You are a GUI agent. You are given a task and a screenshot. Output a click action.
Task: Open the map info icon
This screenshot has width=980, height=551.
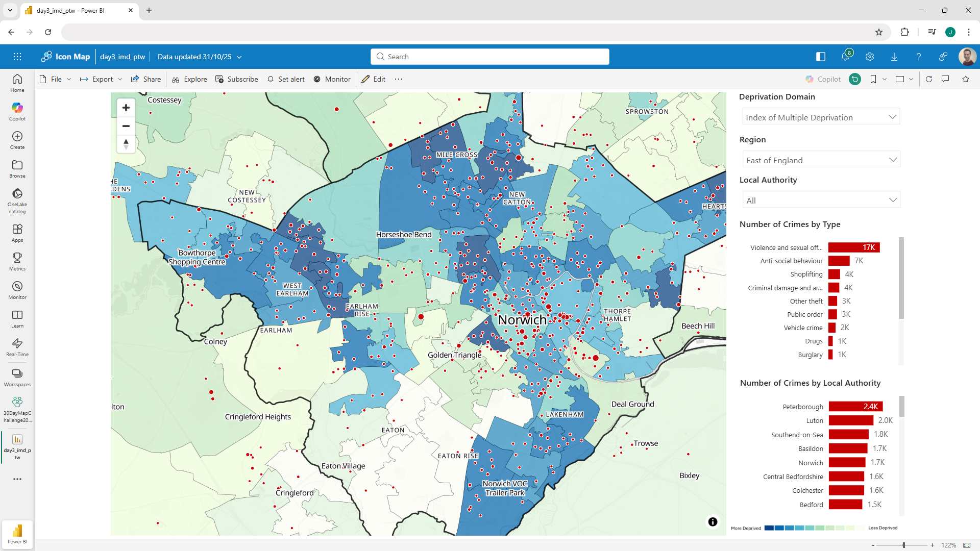click(x=713, y=521)
